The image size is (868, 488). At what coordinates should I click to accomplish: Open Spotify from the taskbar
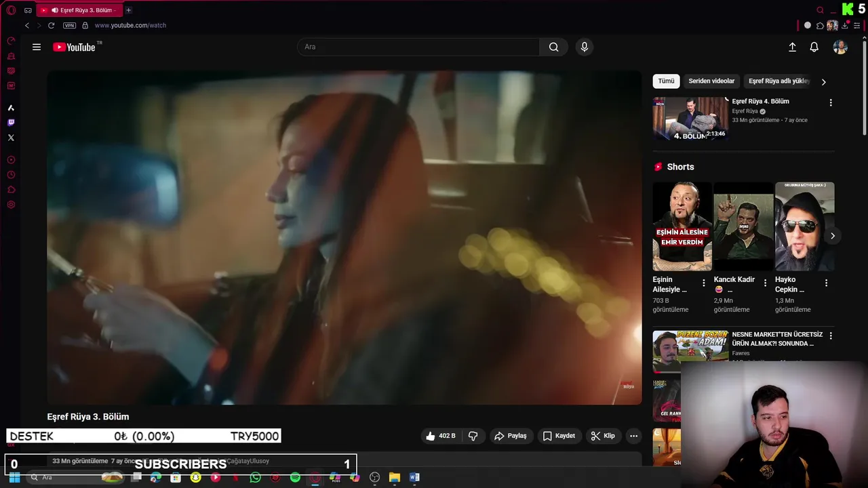point(295,477)
